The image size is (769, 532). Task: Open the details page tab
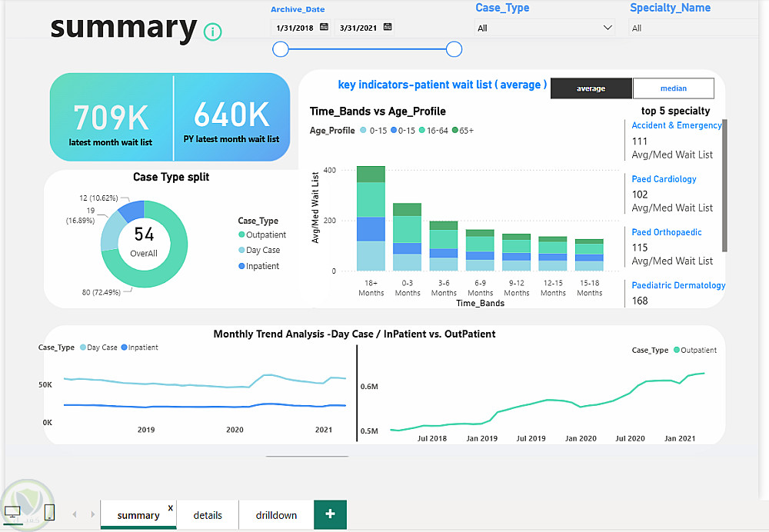pos(208,515)
